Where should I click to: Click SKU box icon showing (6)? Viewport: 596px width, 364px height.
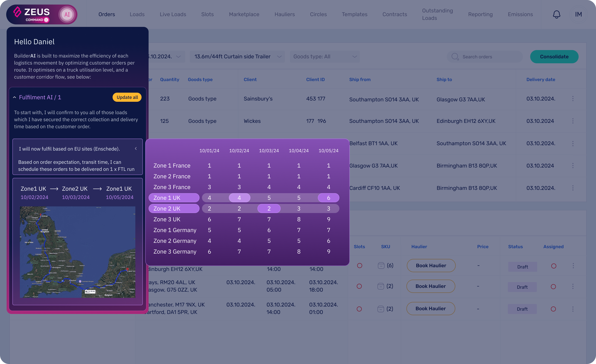coord(381,266)
